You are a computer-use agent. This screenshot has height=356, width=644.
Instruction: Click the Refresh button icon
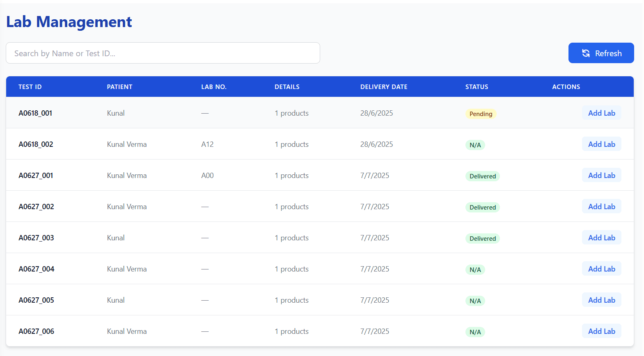(586, 53)
